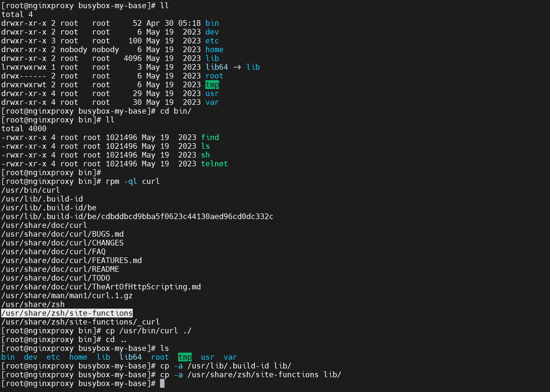The height and width of the screenshot is (392, 550).
Task: Click the /usr/bin/curl path in rpm output
Action: pos(31,190)
